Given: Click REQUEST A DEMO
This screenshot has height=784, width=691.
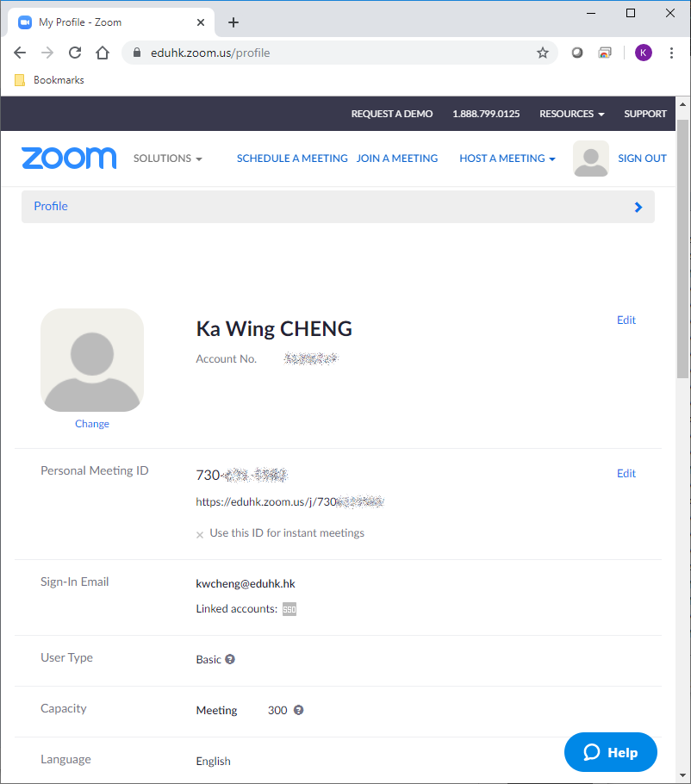Looking at the screenshot, I should [392, 114].
